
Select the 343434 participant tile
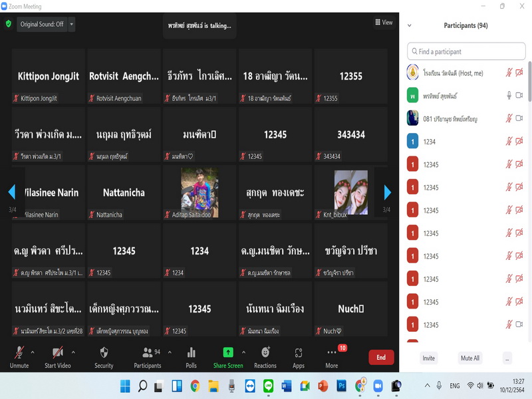(x=351, y=134)
